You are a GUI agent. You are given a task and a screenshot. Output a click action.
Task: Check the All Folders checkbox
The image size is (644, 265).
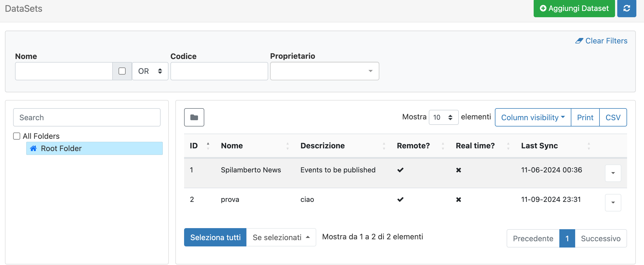pos(16,136)
